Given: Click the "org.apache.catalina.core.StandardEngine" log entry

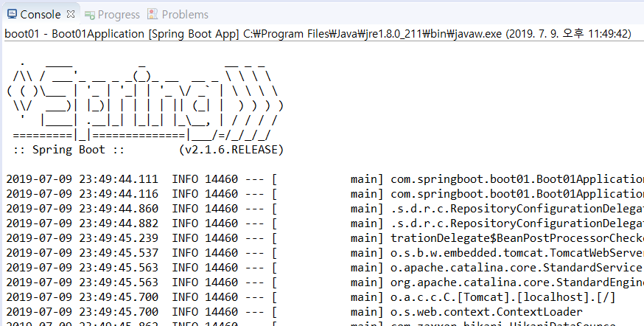Looking at the screenshot, I should coord(517,282).
